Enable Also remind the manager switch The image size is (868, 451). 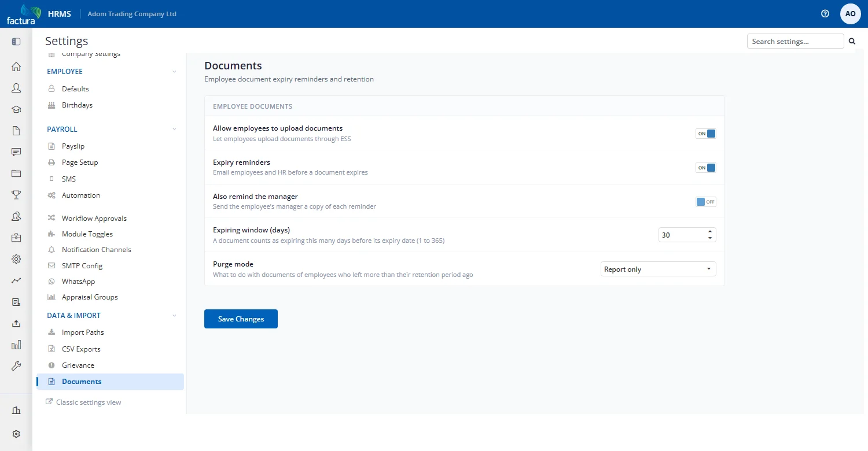click(706, 202)
